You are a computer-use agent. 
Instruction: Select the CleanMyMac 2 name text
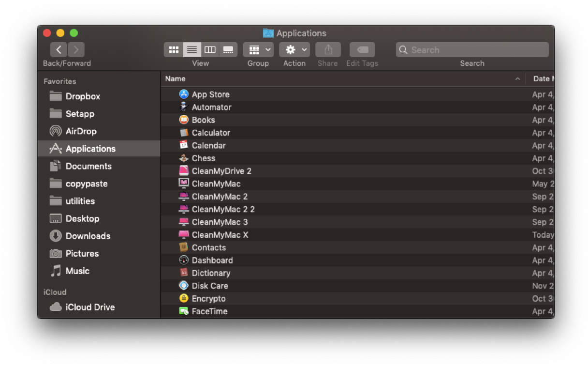tap(220, 197)
